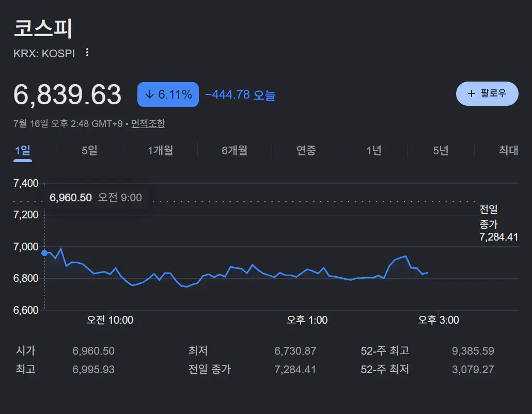
Task: Click the 오후 3:00 x-axis label
Action: [439, 320]
